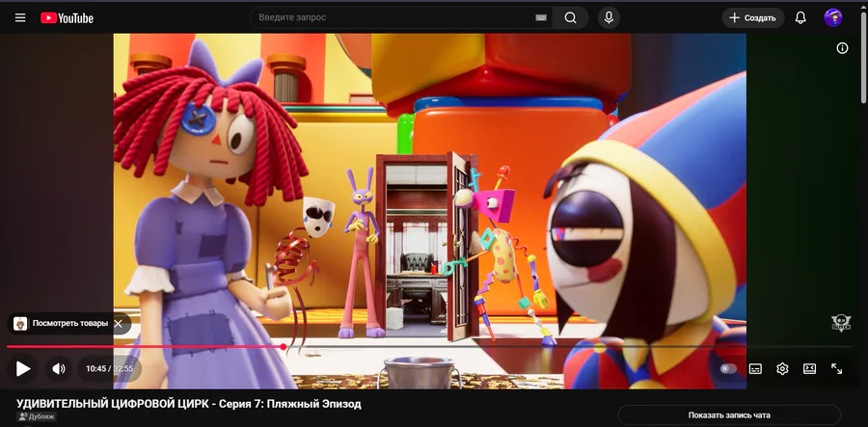This screenshot has height=427, width=868.
Task: Play the video
Action: (23, 368)
